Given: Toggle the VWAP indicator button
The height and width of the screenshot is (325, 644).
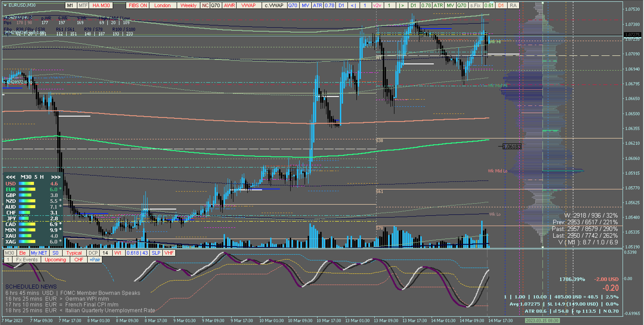Looking at the screenshot, I should coord(248,5).
